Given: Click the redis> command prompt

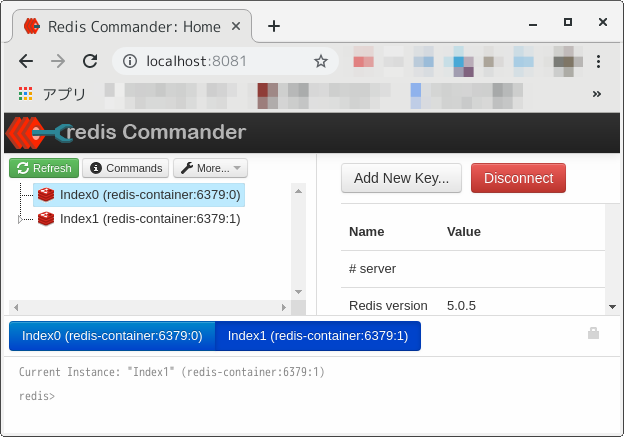Looking at the screenshot, I should [37, 396].
